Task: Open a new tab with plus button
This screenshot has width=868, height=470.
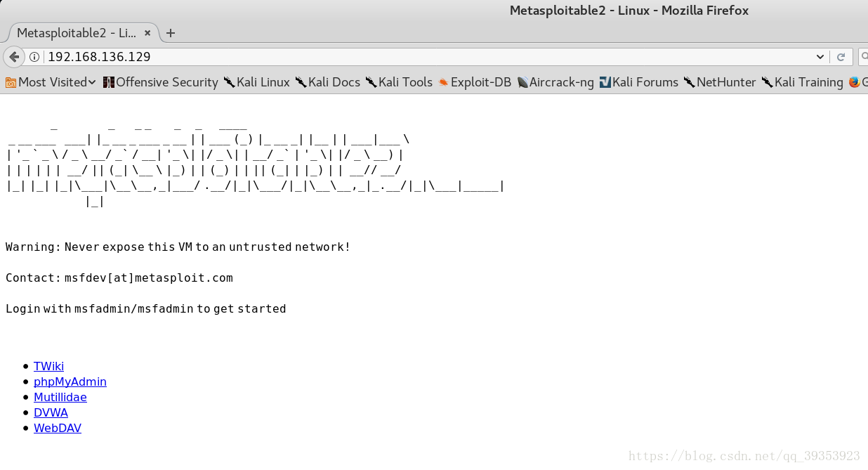Action: [x=171, y=33]
